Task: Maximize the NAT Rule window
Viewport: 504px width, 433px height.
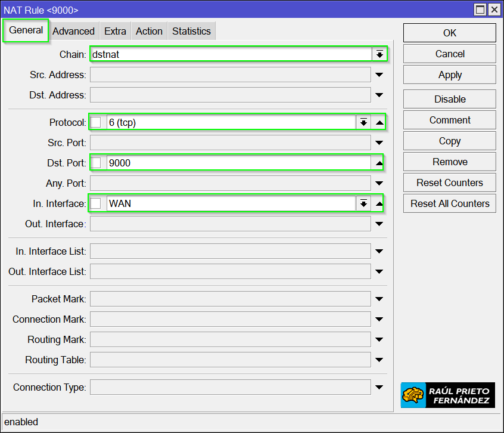Action: (x=480, y=10)
